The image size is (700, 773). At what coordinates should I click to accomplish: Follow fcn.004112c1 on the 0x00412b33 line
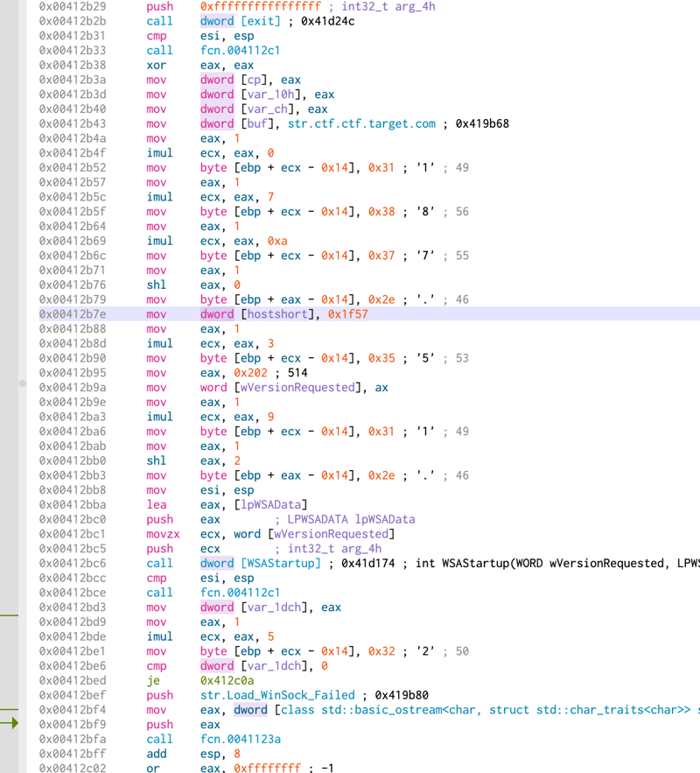tap(240, 50)
